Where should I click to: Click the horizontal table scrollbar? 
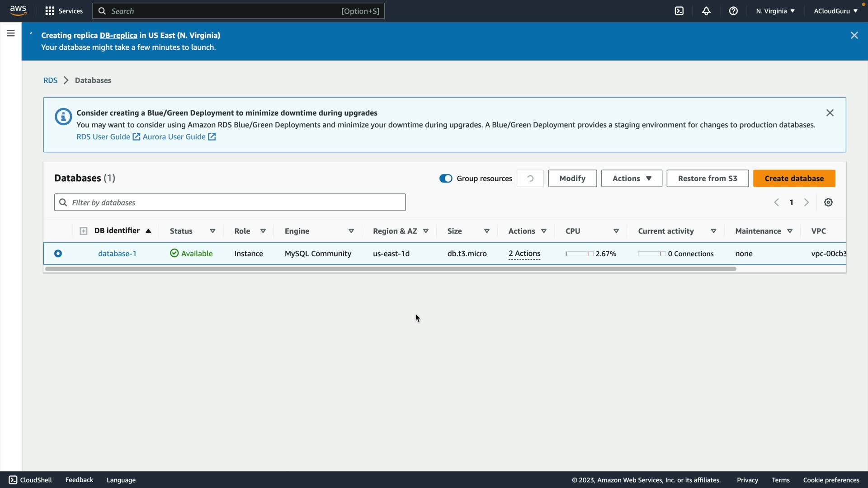pyautogui.click(x=391, y=269)
